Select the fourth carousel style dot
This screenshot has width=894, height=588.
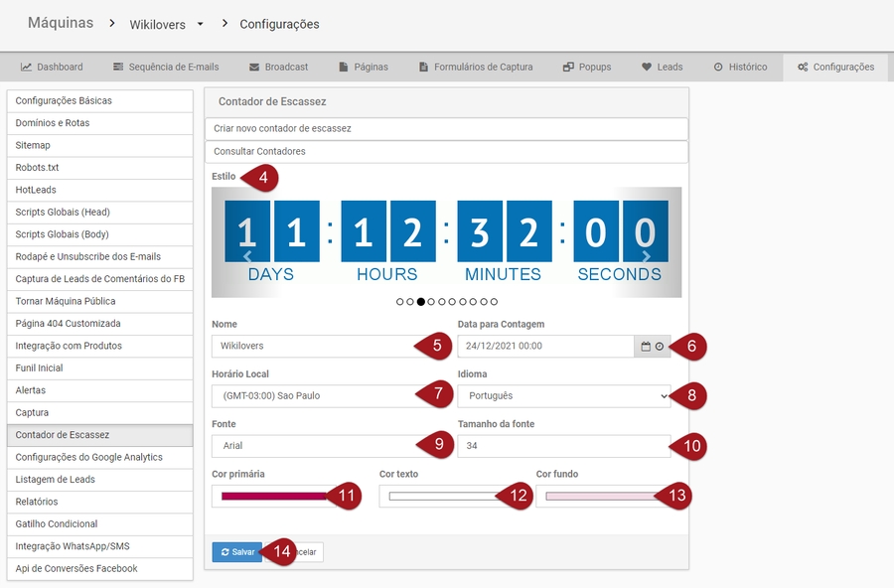coord(431,301)
